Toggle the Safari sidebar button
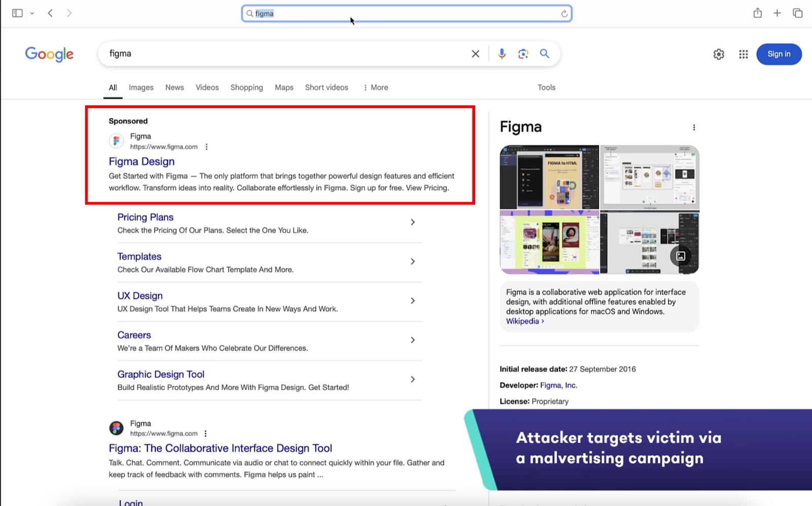The image size is (812, 506). pos(17,13)
